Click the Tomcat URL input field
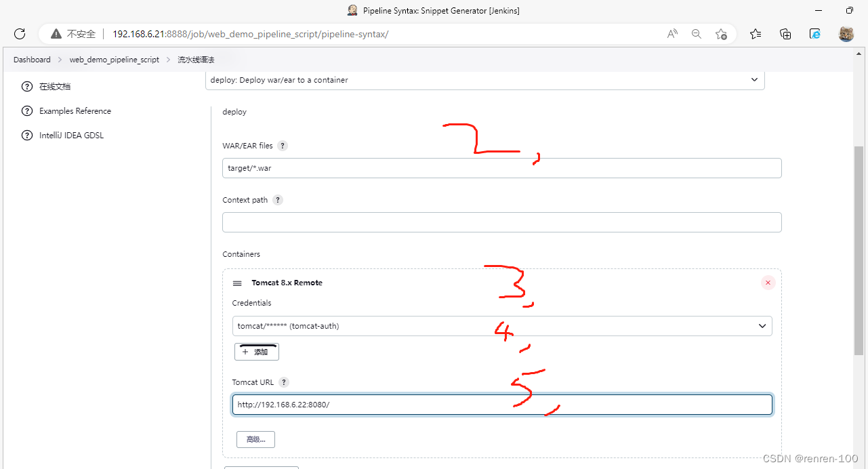Viewport: 868px width, 469px height. click(x=502, y=405)
